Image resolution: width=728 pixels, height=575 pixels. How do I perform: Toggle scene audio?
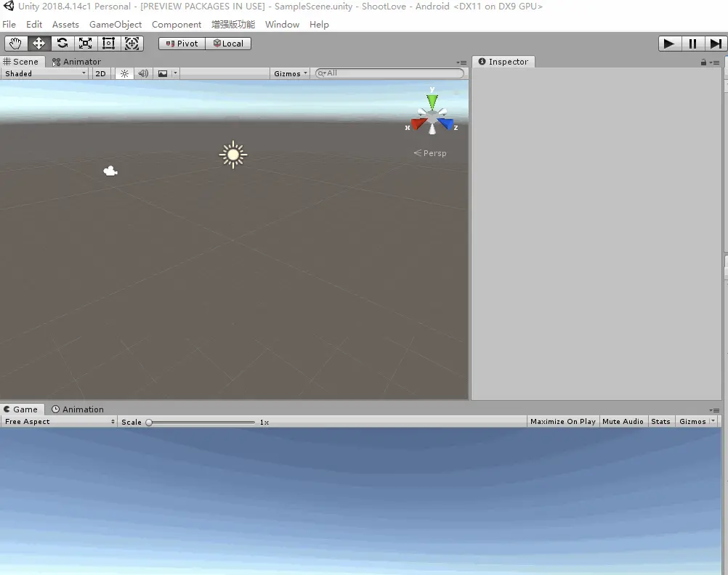143,73
